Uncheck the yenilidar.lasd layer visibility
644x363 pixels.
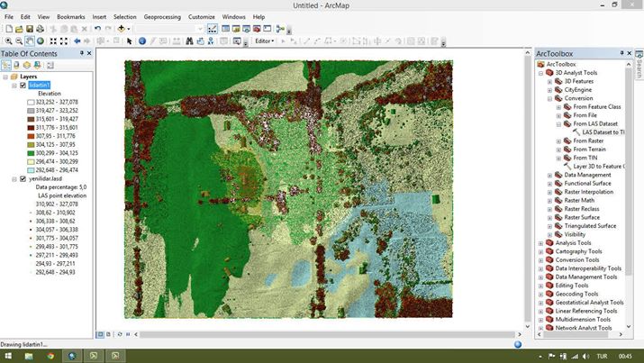23,179
